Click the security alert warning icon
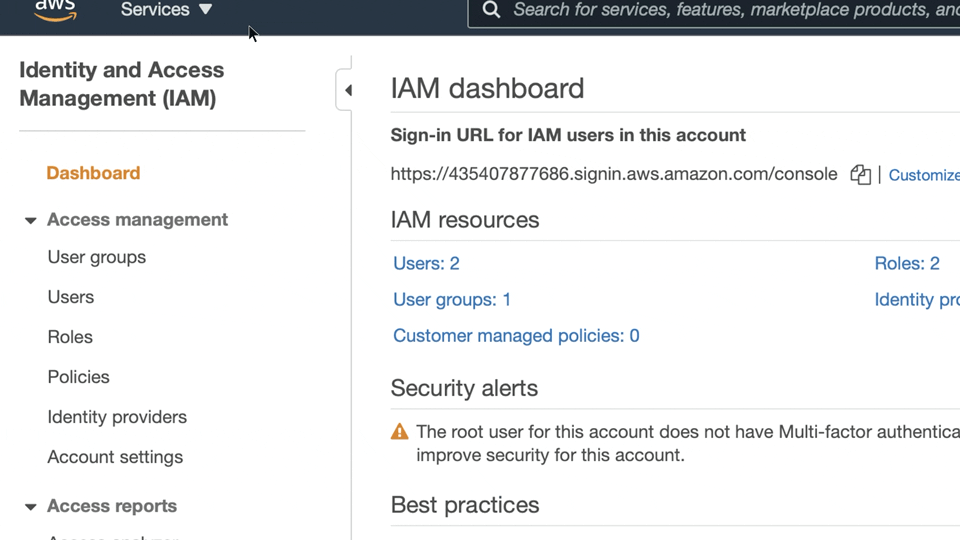The width and height of the screenshot is (960, 540). [x=399, y=432]
